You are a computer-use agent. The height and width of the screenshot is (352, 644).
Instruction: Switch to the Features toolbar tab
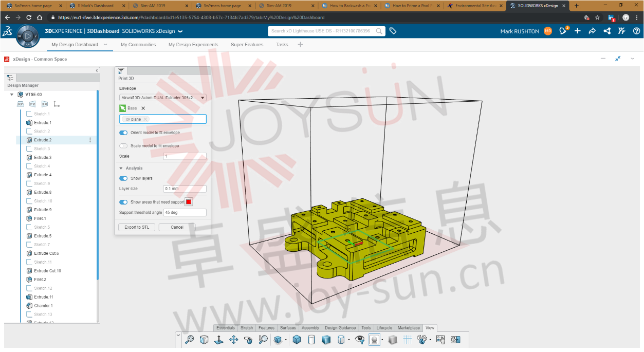[266, 328]
